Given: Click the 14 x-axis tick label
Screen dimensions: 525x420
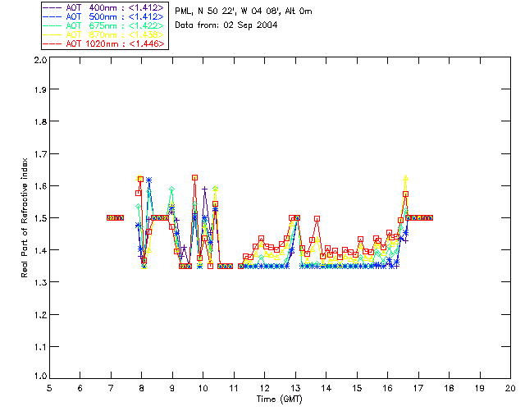Looking at the screenshot, I should (x=326, y=388).
